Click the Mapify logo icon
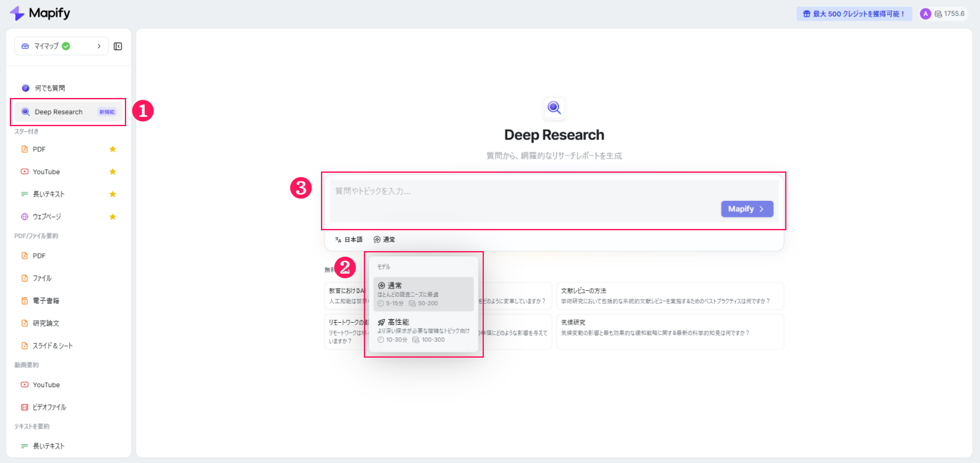Screen dimensions: 980x463 pyautogui.click(x=17, y=13)
